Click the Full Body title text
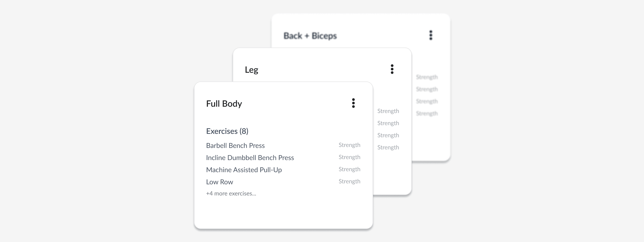 (224, 103)
